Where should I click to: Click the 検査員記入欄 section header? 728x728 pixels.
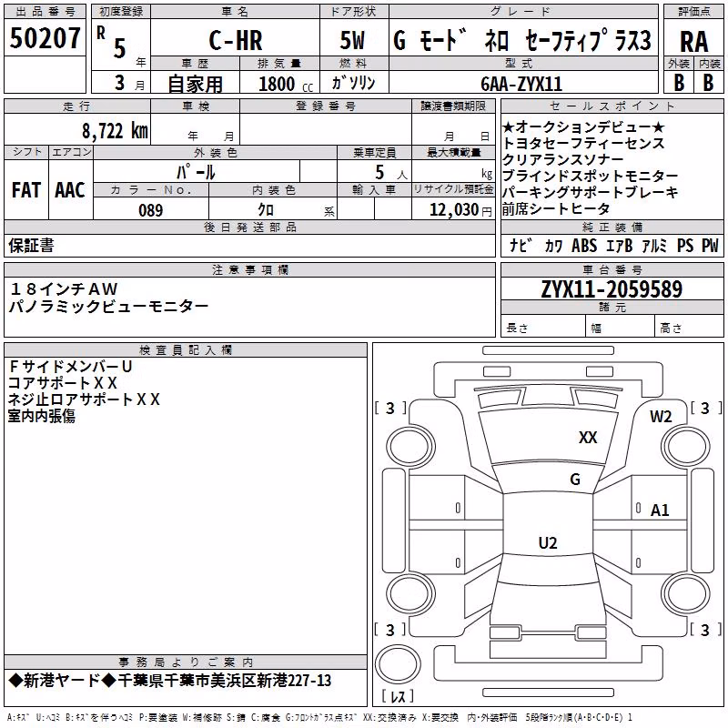click(x=186, y=350)
